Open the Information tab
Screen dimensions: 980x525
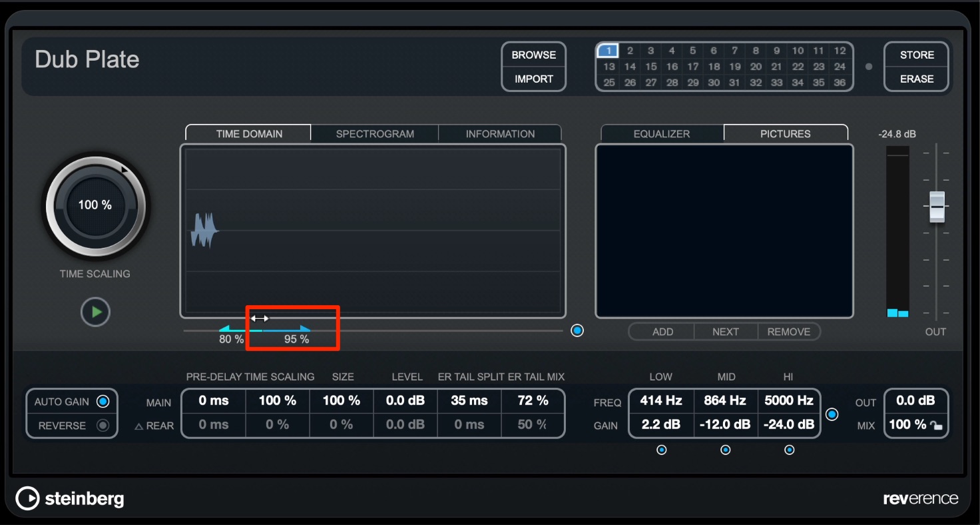(500, 134)
